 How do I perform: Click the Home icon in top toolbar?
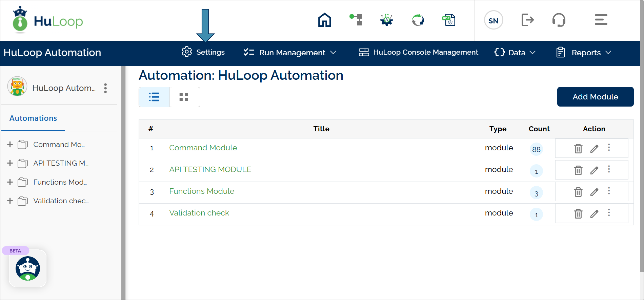324,20
